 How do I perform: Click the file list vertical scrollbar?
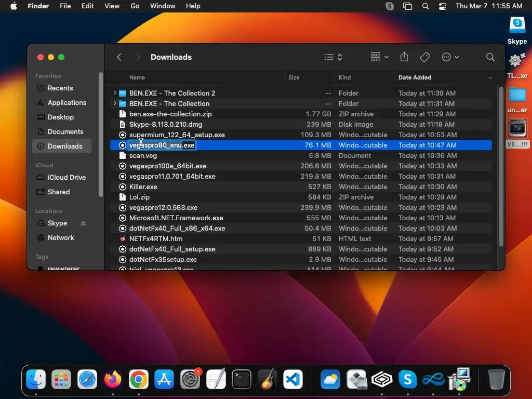coord(501,166)
